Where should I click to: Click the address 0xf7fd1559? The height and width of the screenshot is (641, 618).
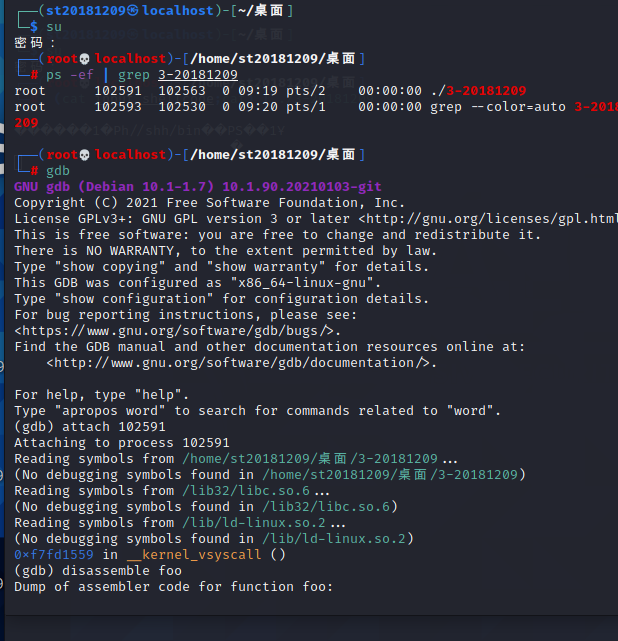[54, 555]
